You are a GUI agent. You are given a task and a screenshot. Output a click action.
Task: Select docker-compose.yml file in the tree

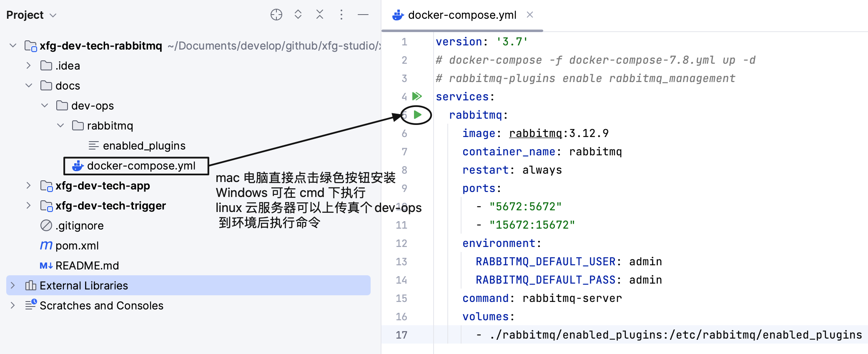click(141, 165)
